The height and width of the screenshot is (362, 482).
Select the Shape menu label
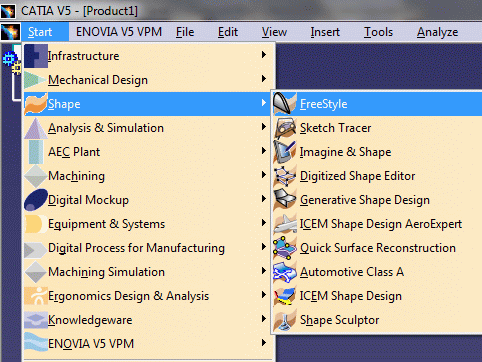[64, 104]
